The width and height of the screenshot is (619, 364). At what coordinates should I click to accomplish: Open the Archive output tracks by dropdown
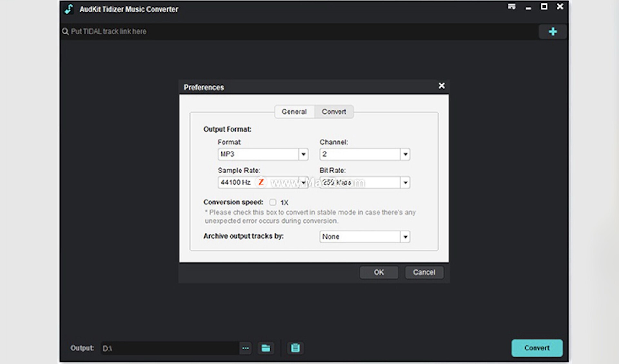click(x=365, y=237)
